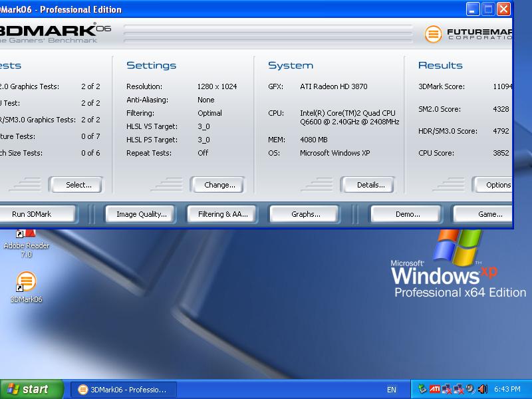Viewport: 532px width, 399px height.
Task: Open the 3DMark06 desktop shortcut
Action: tap(26, 282)
